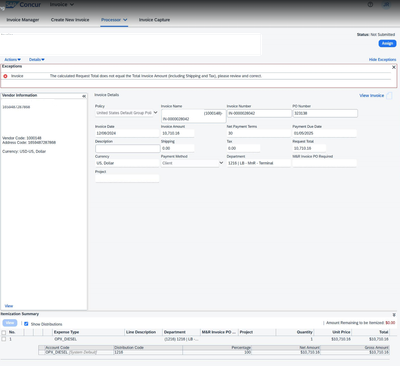Screen dimensions: 400x366
Task: Click the View Invoice link
Action: tap(371, 96)
